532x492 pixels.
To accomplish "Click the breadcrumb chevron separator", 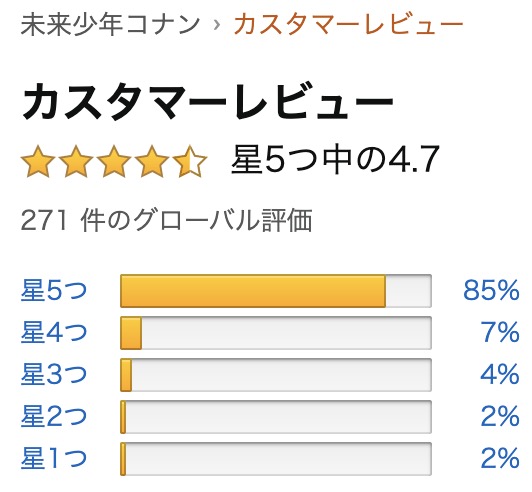I will coord(217,25).
